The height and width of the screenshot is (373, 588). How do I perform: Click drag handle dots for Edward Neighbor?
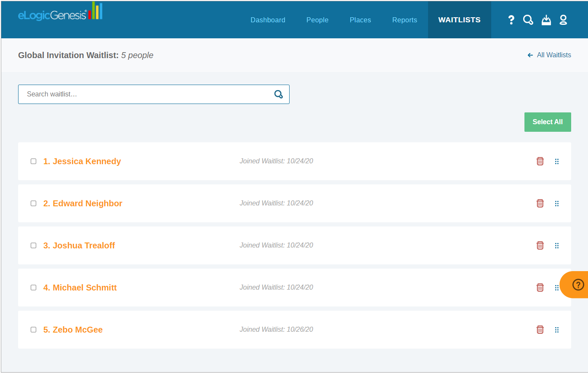point(557,203)
